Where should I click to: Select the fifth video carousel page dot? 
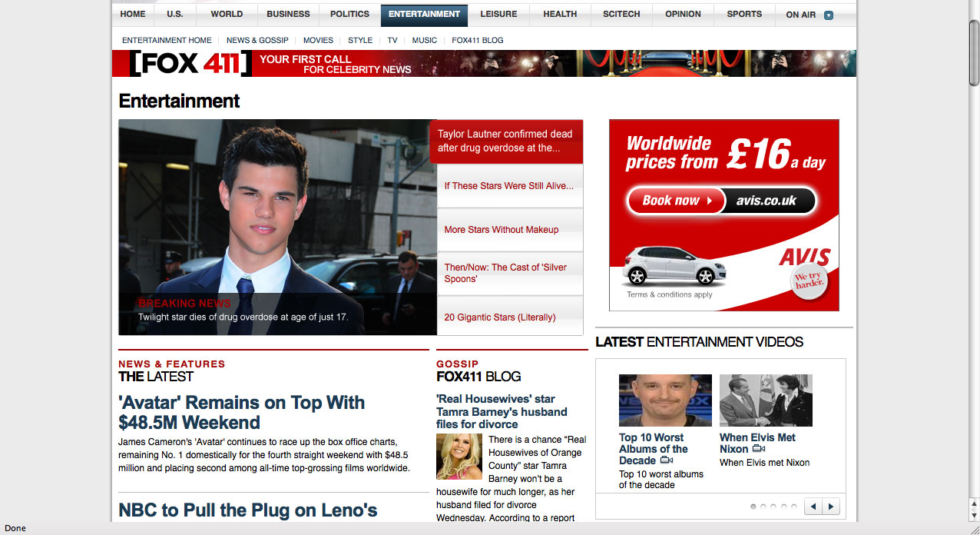pyautogui.click(x=794, y=507)
